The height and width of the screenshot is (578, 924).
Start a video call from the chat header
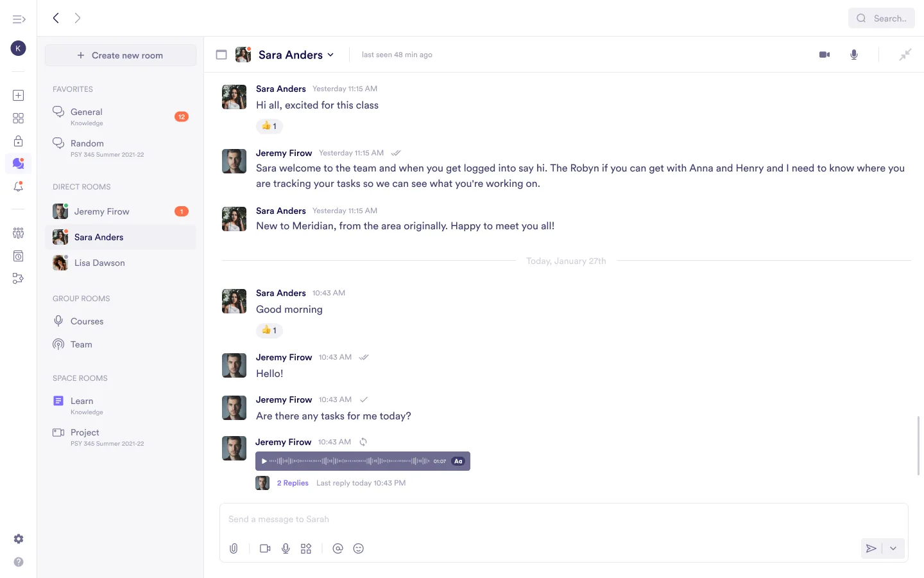(824, 55)
